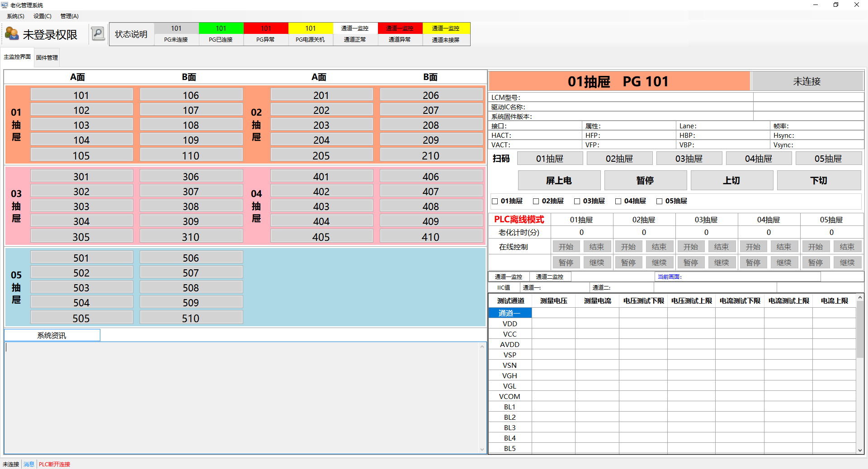Click the red PG异常 status swatch
868x469 pixels.
click(x=265, y=28)
